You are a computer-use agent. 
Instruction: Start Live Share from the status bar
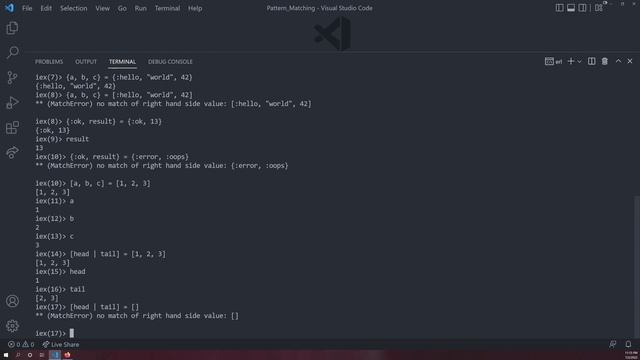coord(61,344)
